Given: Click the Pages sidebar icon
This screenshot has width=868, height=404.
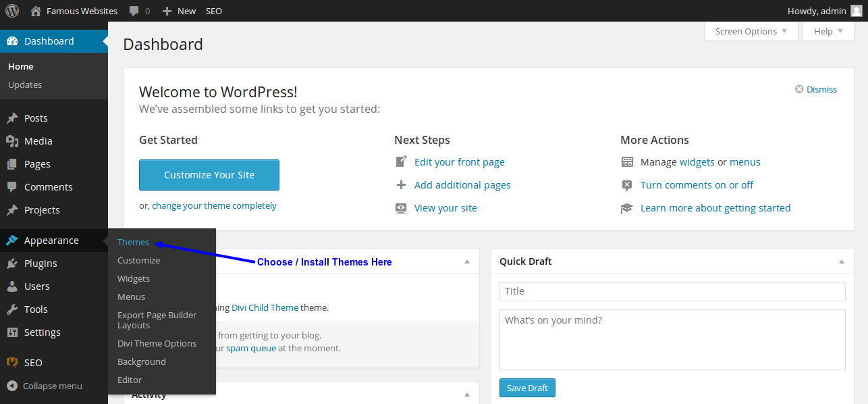Looking at the screenshot, I should click(x=14, y=163).
